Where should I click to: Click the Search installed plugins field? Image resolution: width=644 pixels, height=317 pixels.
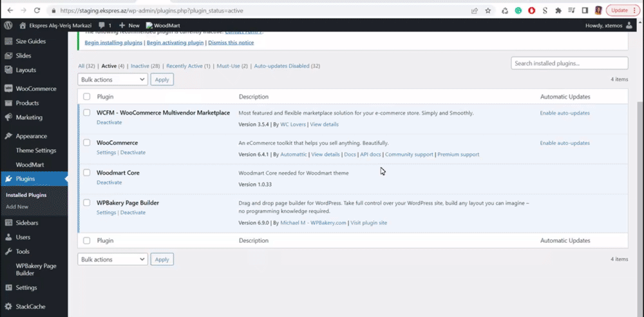569,63
